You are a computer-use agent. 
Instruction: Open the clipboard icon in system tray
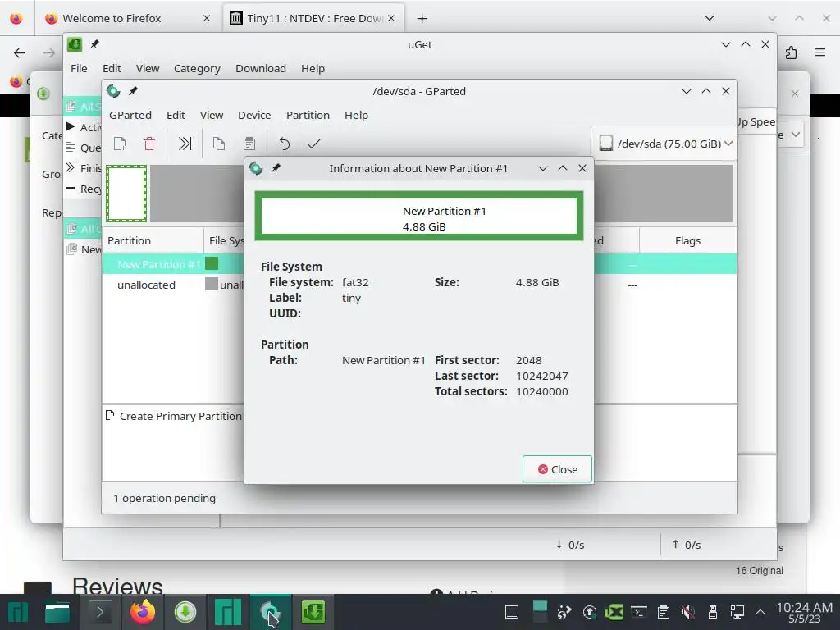(663, 612)
